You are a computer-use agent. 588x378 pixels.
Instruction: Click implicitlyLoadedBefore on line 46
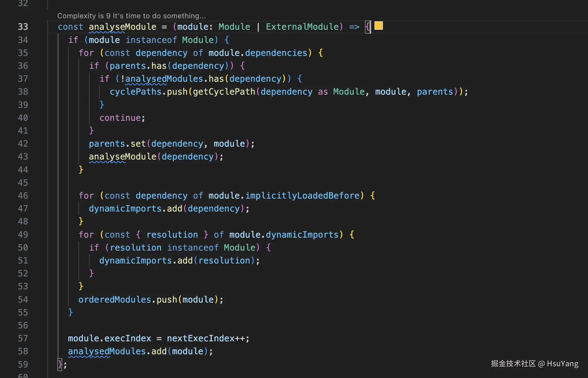(302, 196)
